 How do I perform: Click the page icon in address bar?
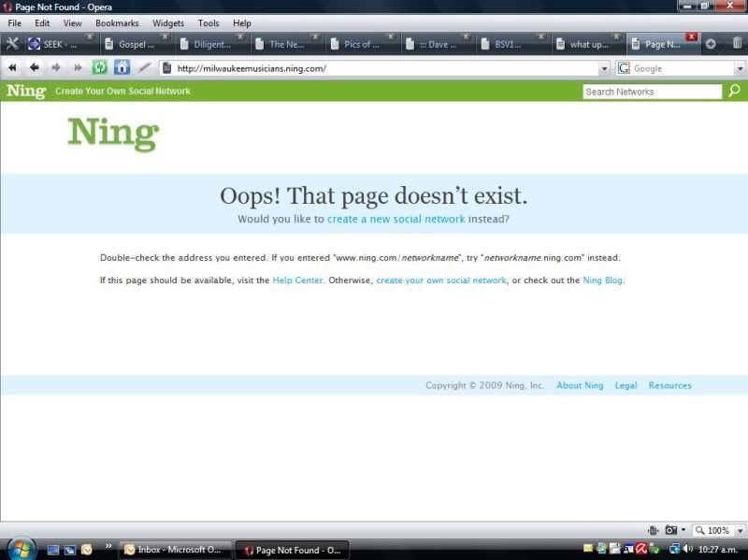click(x=167, y=68)
